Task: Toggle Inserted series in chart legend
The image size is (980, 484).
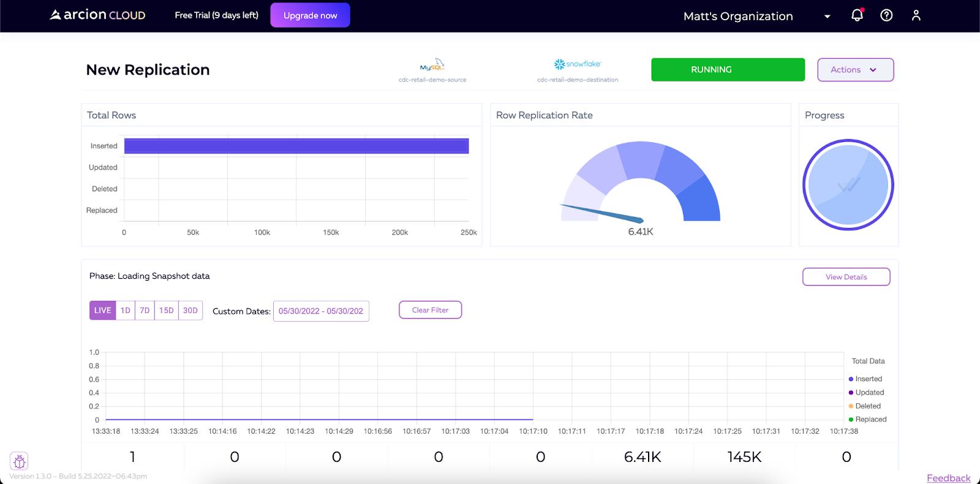Action: coord(865,379)
